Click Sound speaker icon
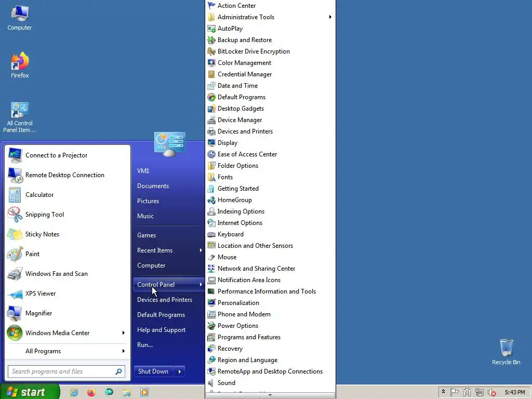The width and height of the screenshot is (532, 399). pyautogui.click(x=211, y=383)
